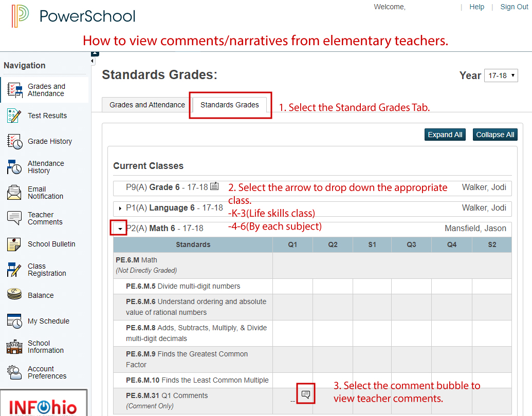Open the Balance navigation link
This screenshot has width=532, height=416.
click(x=41, y=295)
